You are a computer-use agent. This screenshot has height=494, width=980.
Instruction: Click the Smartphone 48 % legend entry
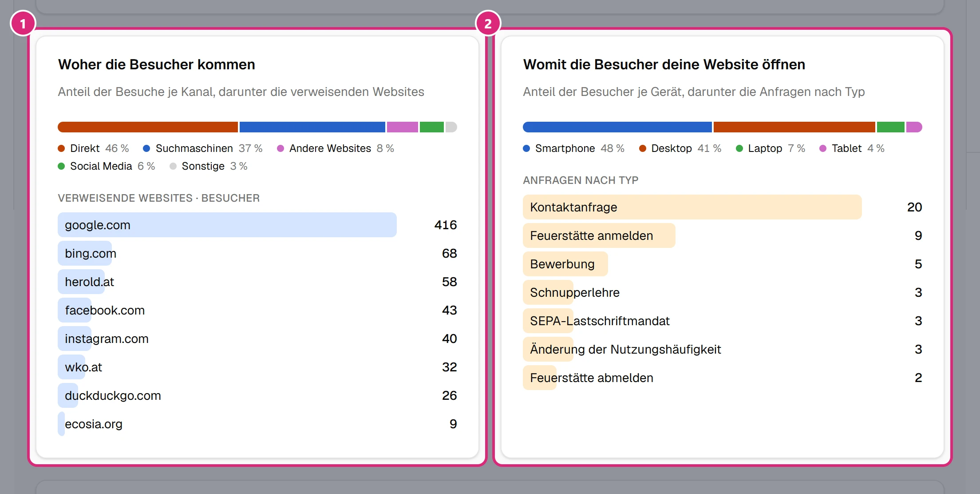[574, 148]
